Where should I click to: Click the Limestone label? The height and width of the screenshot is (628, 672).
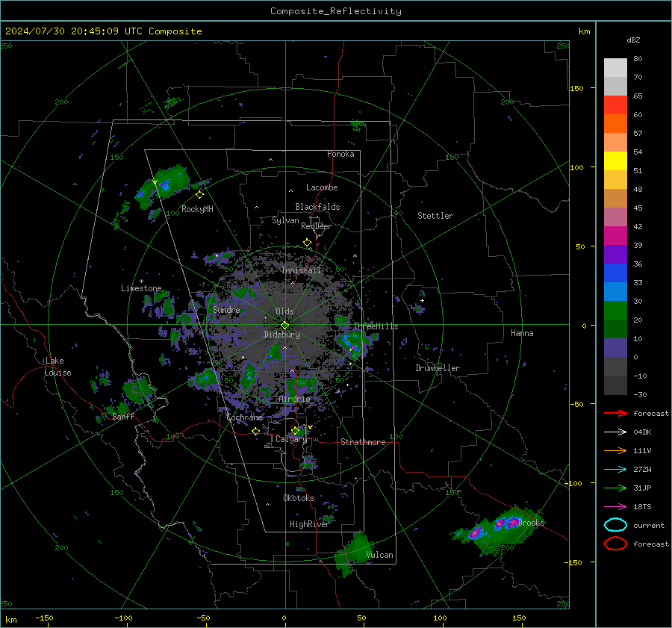pos(141,288)
